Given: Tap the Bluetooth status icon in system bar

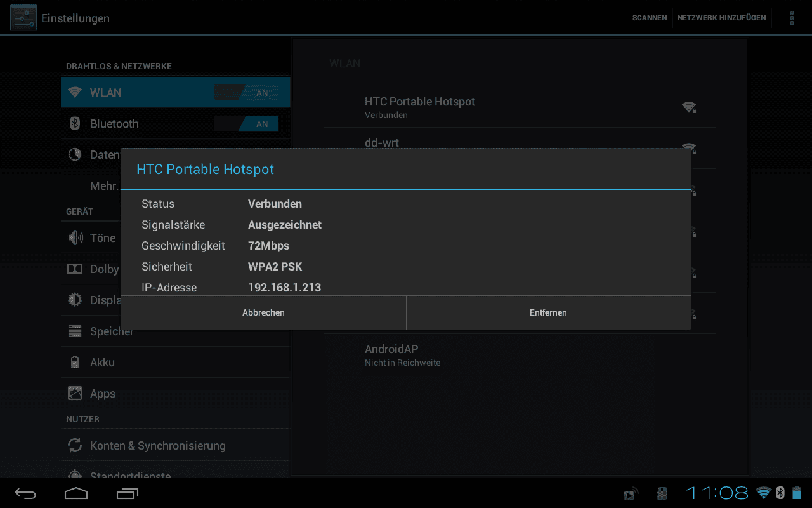Looking at the screenshot, I should click(x=781, y=493).
